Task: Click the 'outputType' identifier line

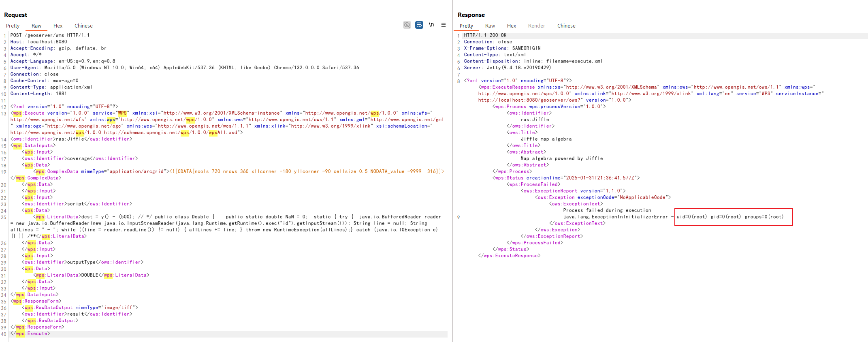Action: 83,262
